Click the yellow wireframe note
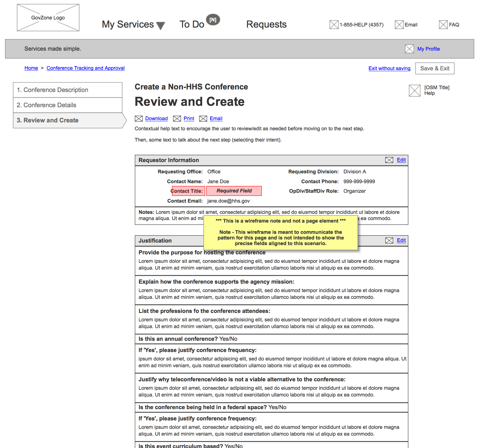479x448 pixels. coord(281,232)
